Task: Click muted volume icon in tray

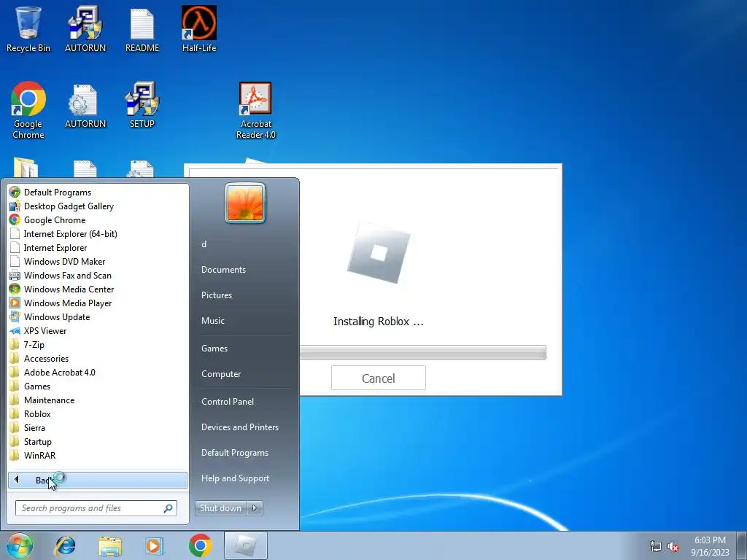Action: click(673, 546)
